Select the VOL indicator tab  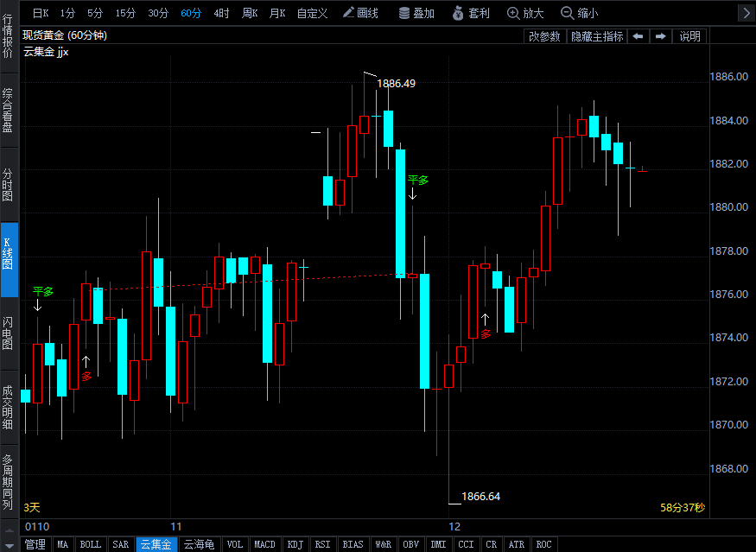pyautogui.click(x=235, y=544)
